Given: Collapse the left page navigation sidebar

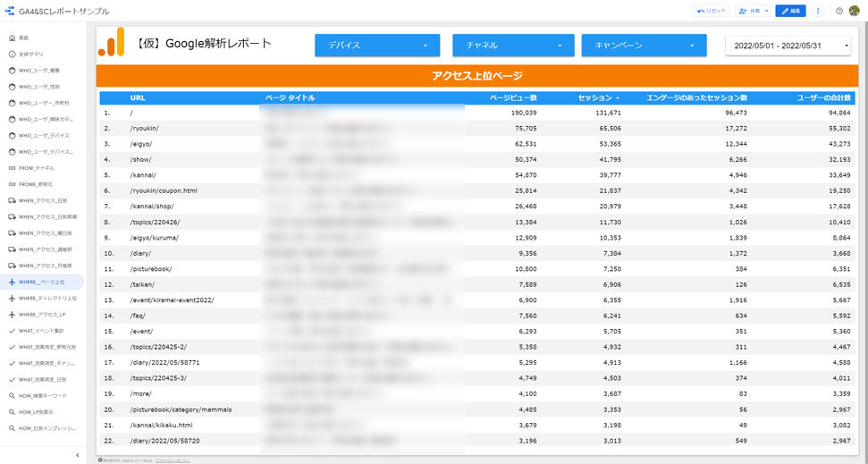Looking at the screenshot, I should 77,455.
